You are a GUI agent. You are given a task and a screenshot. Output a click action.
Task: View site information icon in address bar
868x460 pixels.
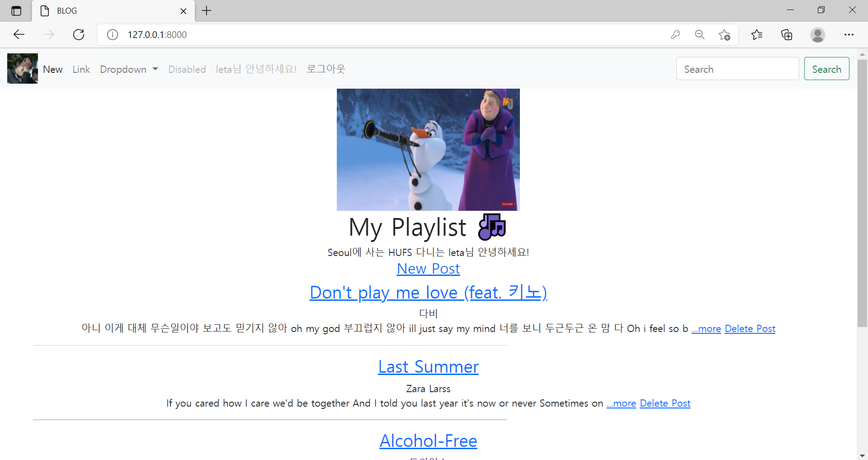coord(113,34)
